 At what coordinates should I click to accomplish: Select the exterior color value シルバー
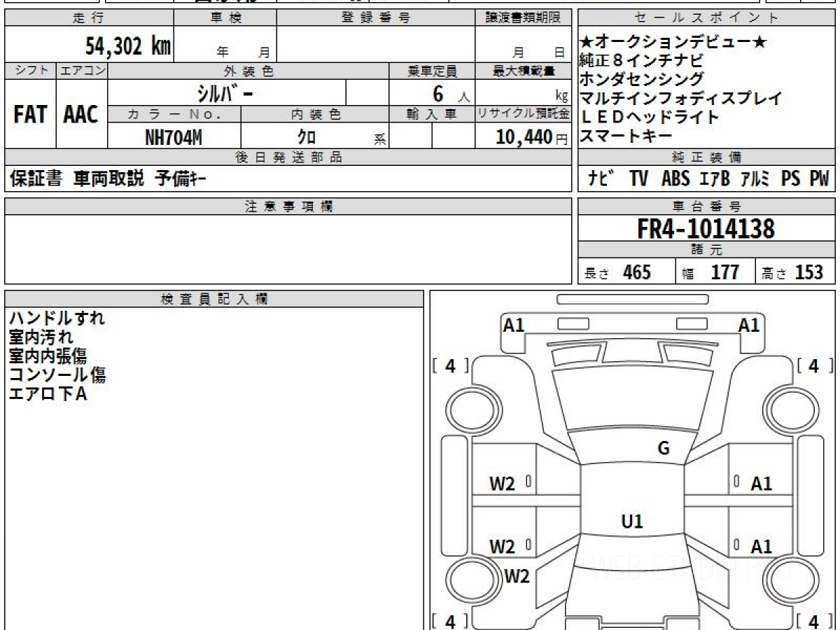coord(227,93)
